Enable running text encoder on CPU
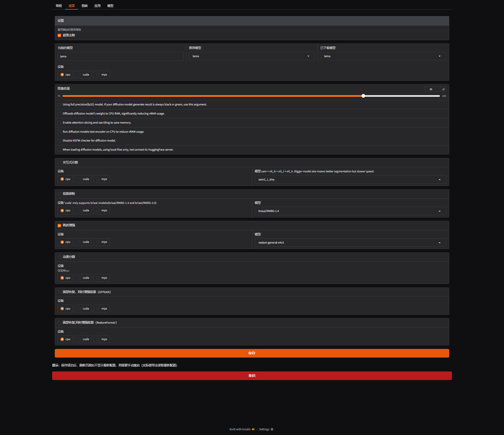The height and width of the screenshot is (435, 504). pos(59,132)
